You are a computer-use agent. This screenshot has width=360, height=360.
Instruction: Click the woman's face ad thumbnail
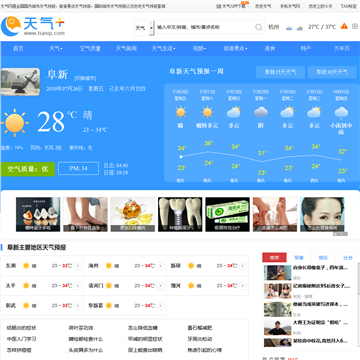click(x=322, y=214)
